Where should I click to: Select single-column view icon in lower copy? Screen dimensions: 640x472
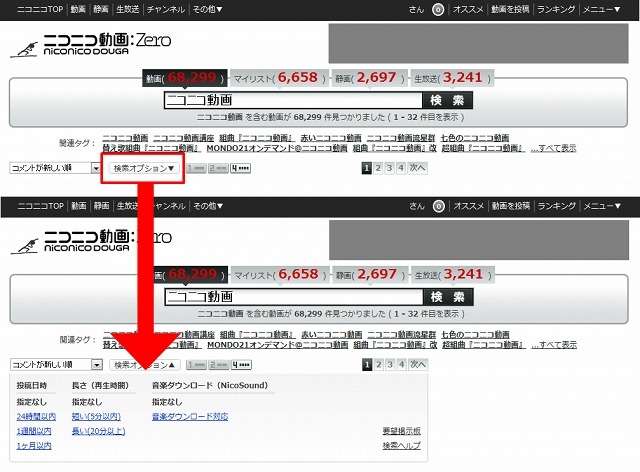[x=197, y=365]
